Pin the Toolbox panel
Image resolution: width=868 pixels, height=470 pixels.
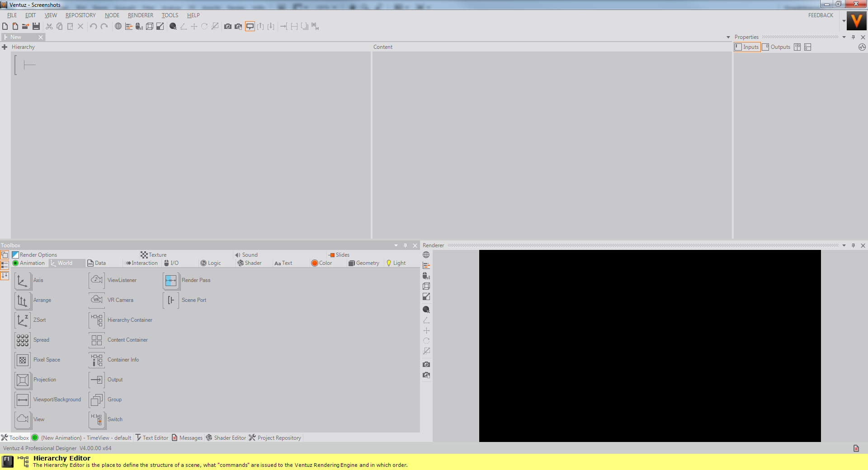pyautogui.click(x=405, y=246)
